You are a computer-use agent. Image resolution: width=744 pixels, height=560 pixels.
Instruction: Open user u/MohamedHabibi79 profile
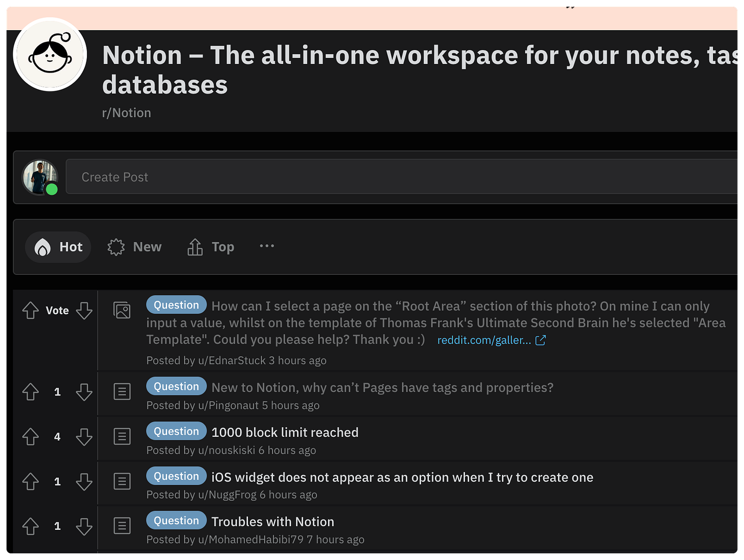[x=251, y=540]
